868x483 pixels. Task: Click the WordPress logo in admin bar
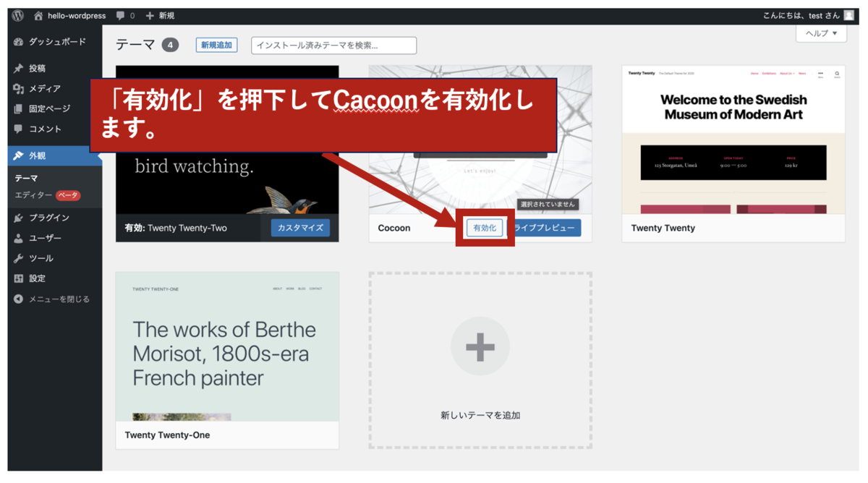click(18, 15)
